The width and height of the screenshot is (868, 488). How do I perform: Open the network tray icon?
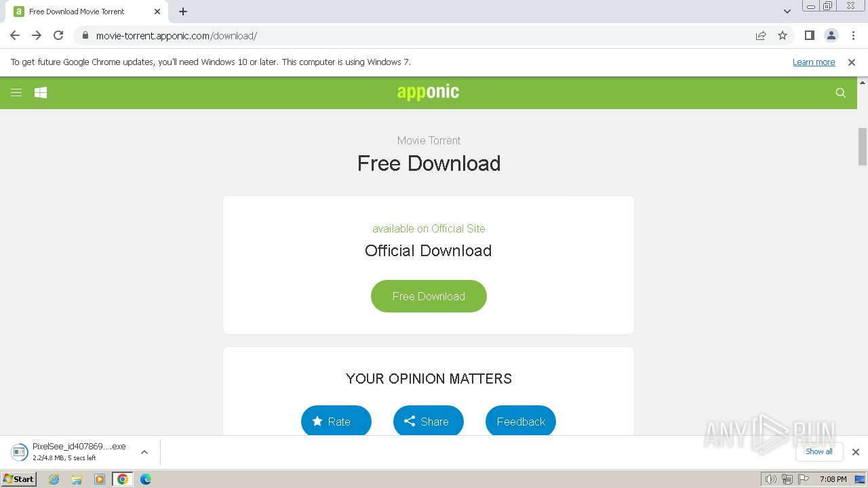click(x=787, y=479)
